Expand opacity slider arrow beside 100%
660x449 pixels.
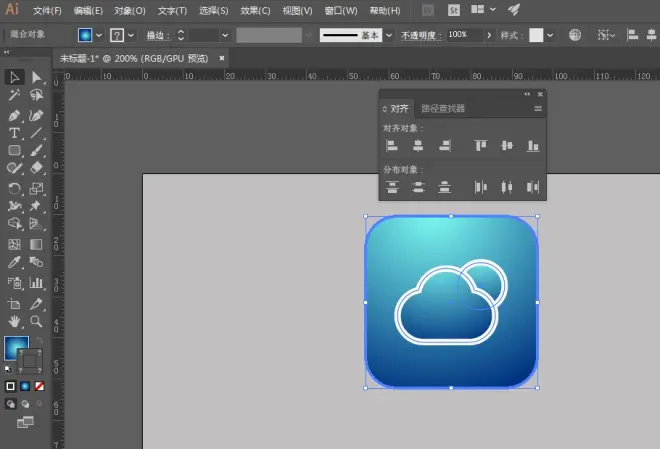pos(489,35)
